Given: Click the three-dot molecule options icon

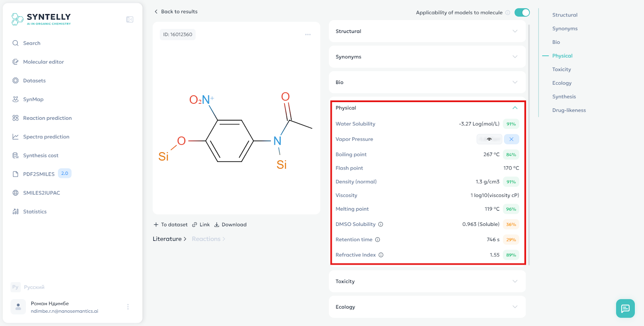Looking at the screenshot, I should click(x=308, y=35).
